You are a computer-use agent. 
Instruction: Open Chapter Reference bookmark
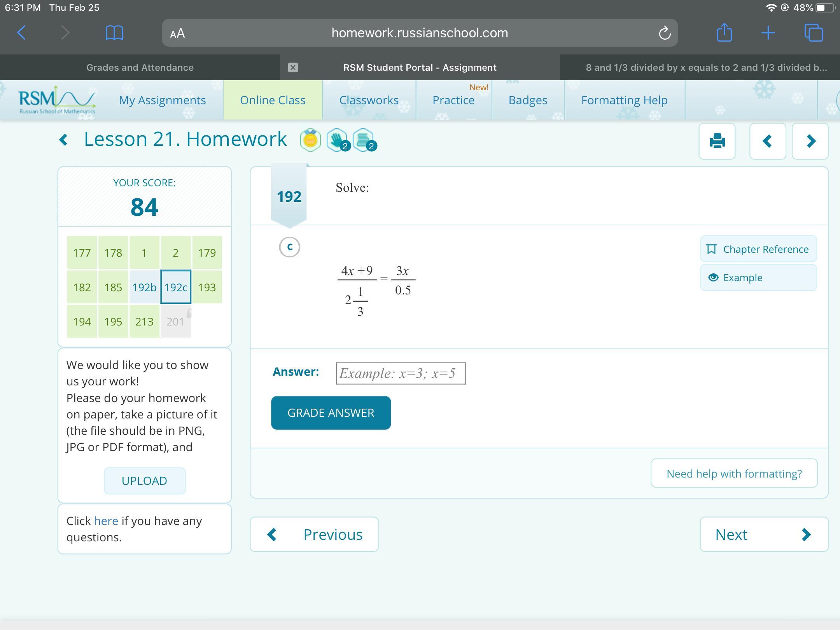coord(758,249)
